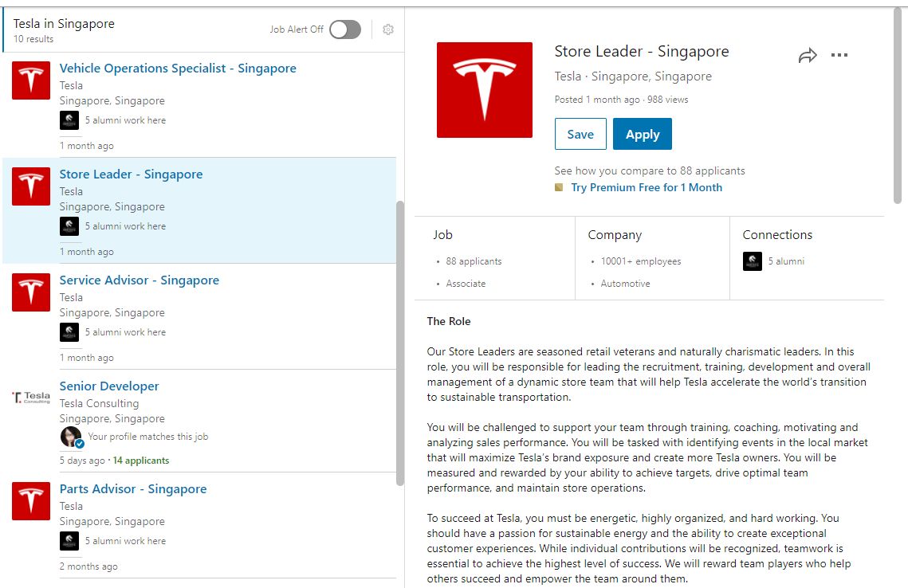Click Tesla logo beside Parts Advisor listing
The height and width of the screenshot is (588, 908).
pos(31,501)
